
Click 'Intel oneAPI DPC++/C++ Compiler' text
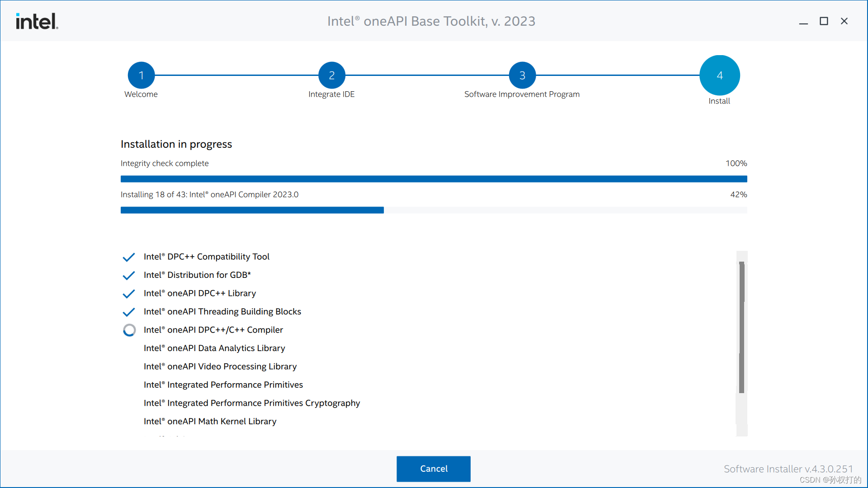click(213, 330)
